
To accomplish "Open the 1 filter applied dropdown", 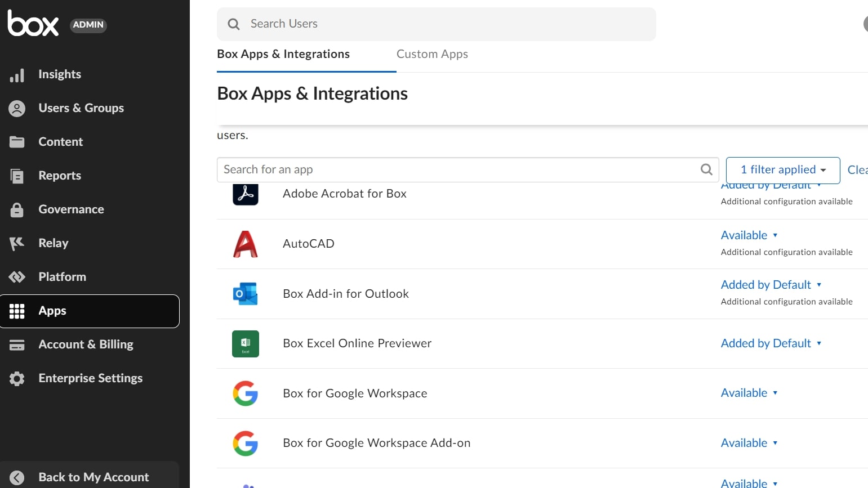I will (783, 170).
